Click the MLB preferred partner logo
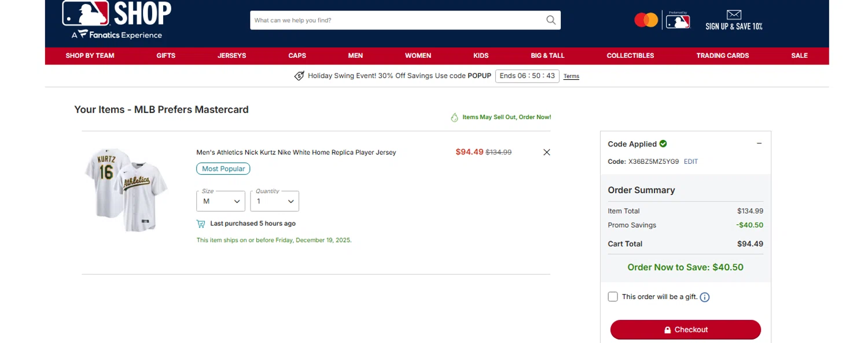 point(678,20)
